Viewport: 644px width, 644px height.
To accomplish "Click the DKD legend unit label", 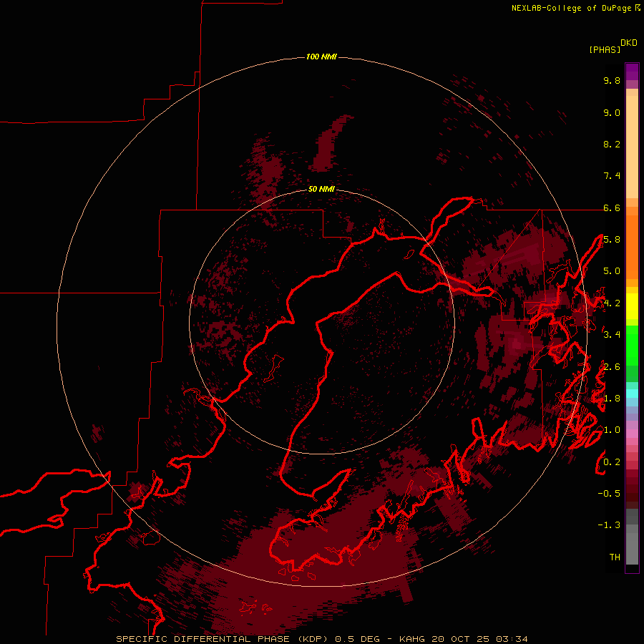I will 629,43.
